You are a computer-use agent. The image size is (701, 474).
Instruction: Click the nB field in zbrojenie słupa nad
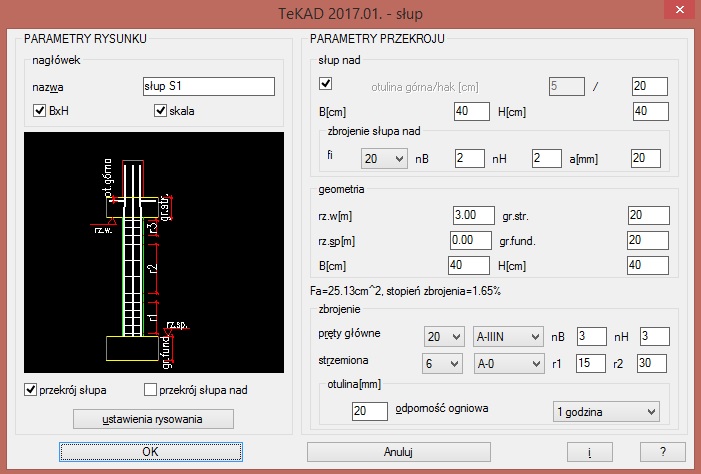(x=470, y=159)
